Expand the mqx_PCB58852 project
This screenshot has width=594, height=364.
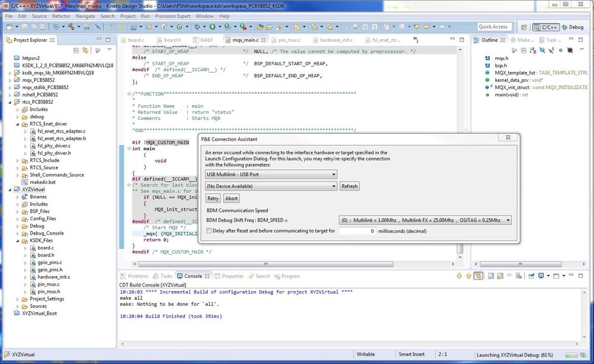(10, 80)
